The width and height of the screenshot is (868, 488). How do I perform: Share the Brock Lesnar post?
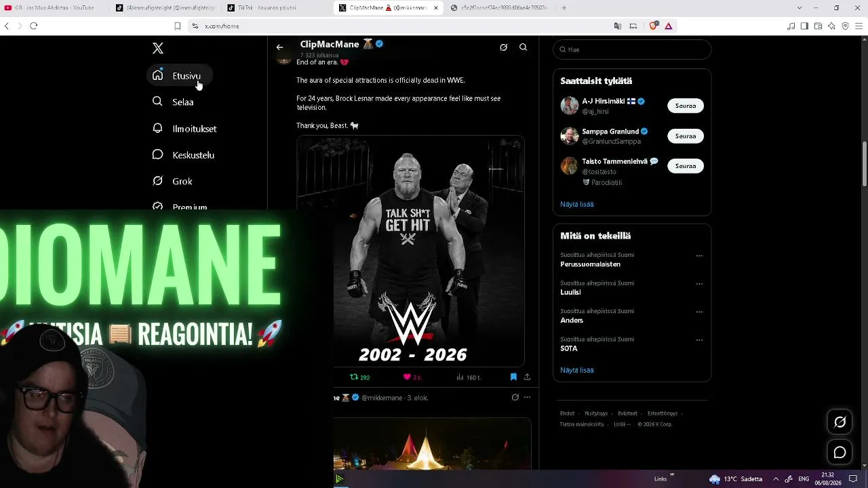coord(527,377)
